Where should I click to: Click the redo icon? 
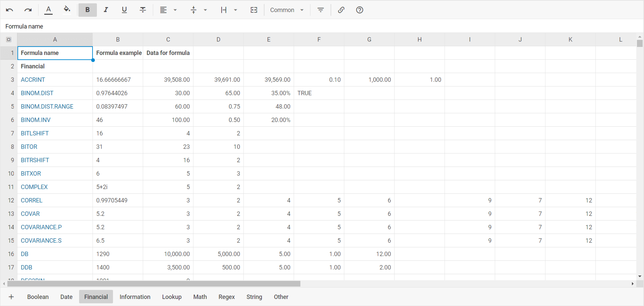click(x=27, y=9)
